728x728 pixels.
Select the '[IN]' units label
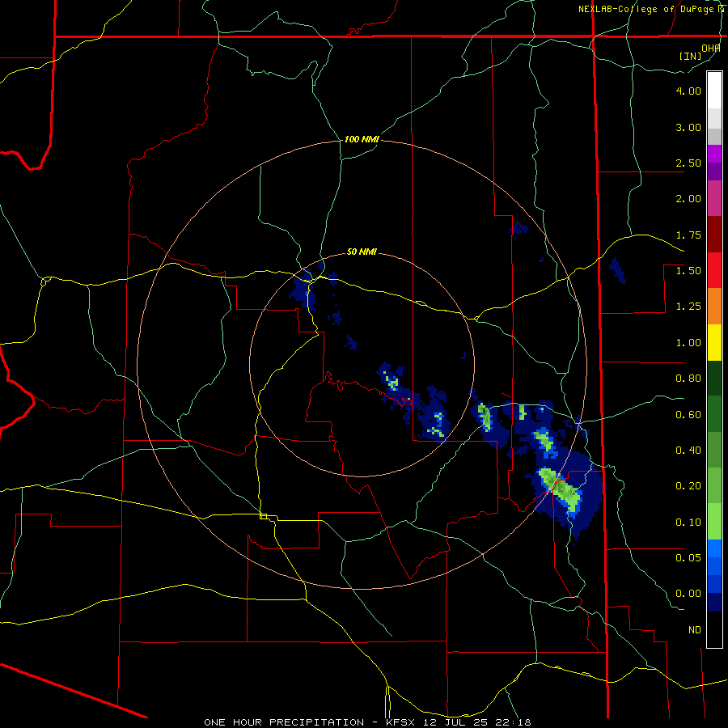point(691,56)
